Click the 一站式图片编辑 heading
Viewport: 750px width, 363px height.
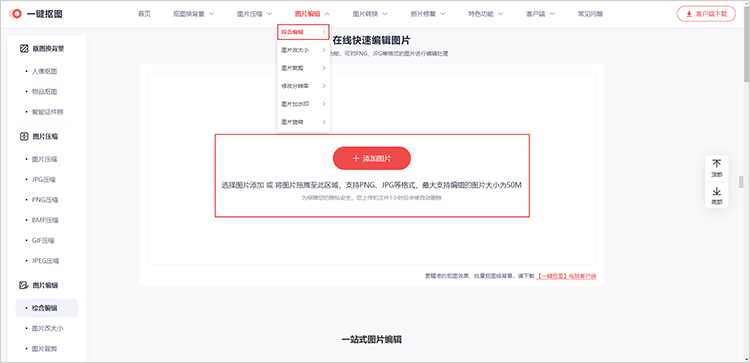click(x=372, y=340)
